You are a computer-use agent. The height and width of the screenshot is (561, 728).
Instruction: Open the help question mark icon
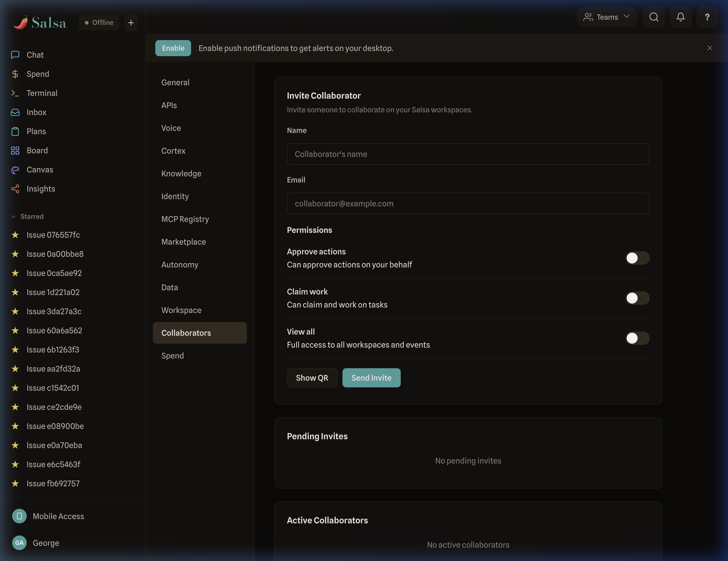707,17
